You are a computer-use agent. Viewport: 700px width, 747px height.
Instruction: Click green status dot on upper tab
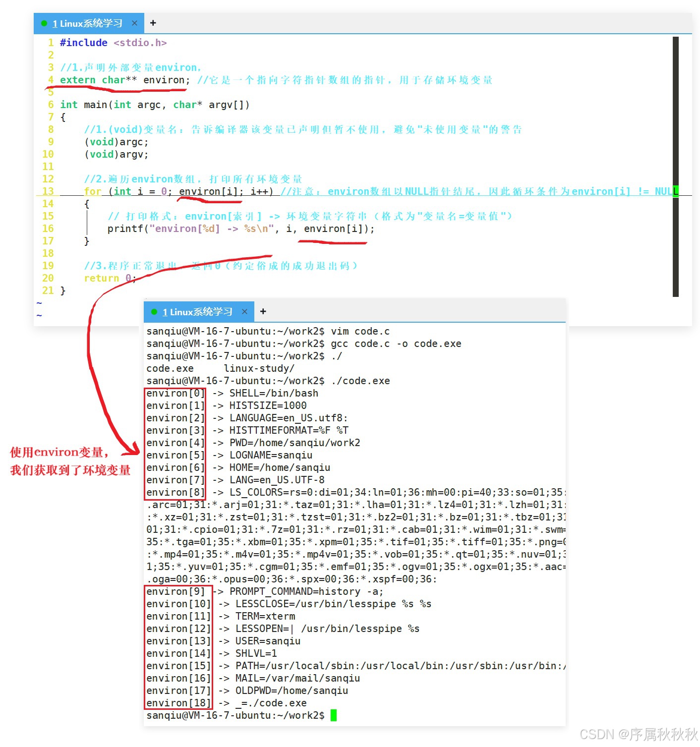pos(44,23)
